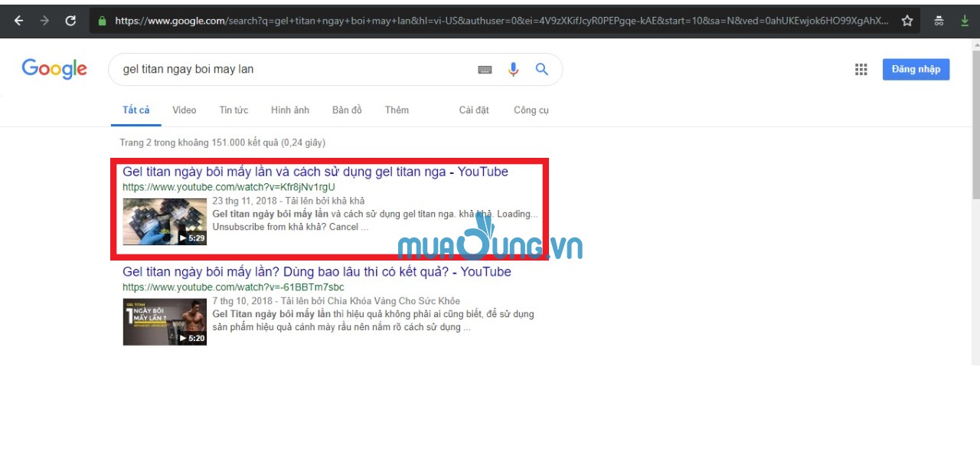
Task: Play the 5:29 video thumbnail
Action: tap(165, 221)
